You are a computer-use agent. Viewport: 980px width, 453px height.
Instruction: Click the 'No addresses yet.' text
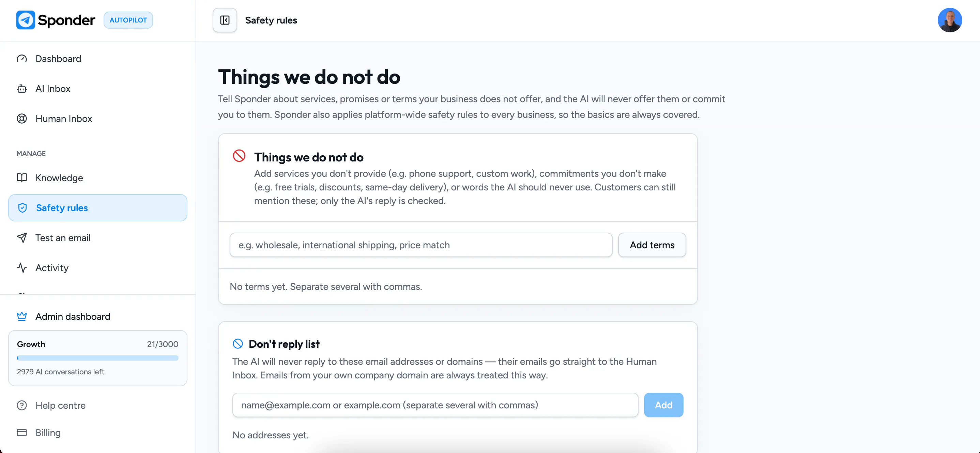[271, 435]
